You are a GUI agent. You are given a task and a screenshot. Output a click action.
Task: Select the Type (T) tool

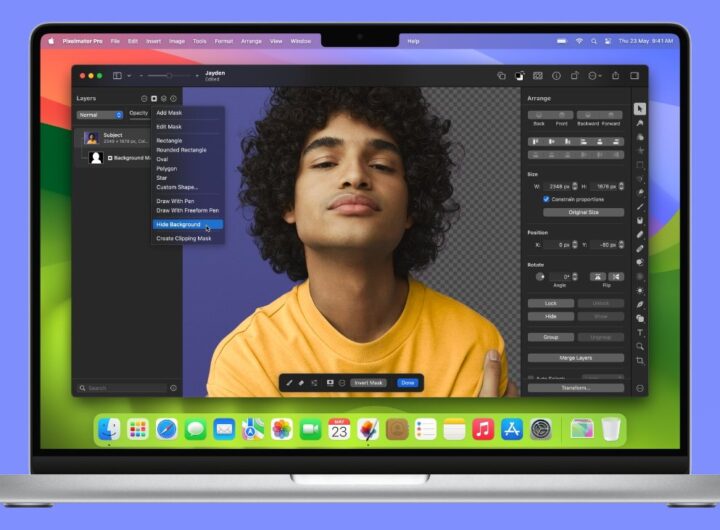tap(640, 332)
